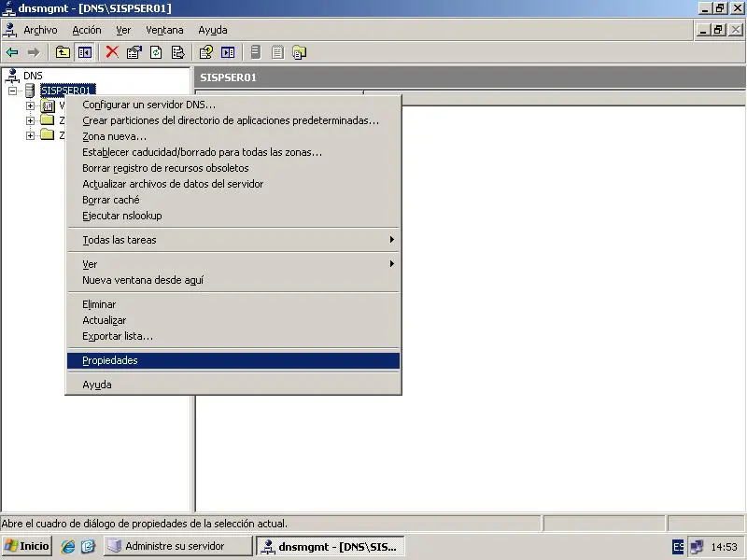Image resolution: width=747 pixels, height=560 pixels.
Task: Choose Configurar un servidor DNS...
Action: (x=233, y=105)
